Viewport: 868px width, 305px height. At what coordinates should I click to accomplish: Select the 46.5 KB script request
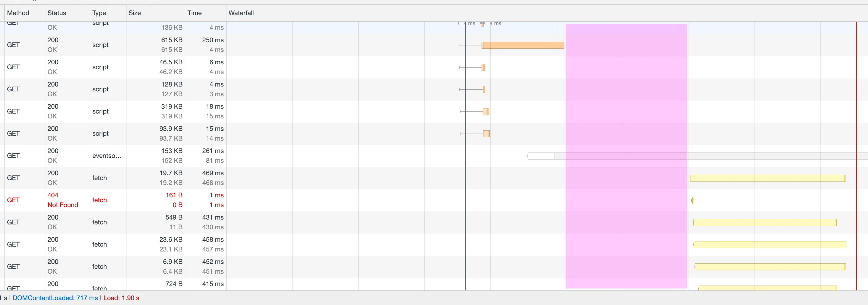click(x=101, y=67)
